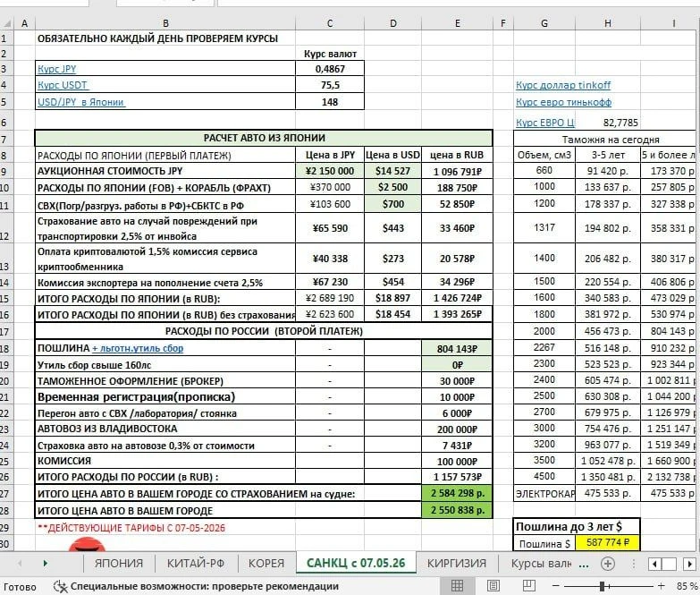This screenshot has width=700, height=595.
Task: Select auction price cell ¥2 150 000
Action: 330,171
